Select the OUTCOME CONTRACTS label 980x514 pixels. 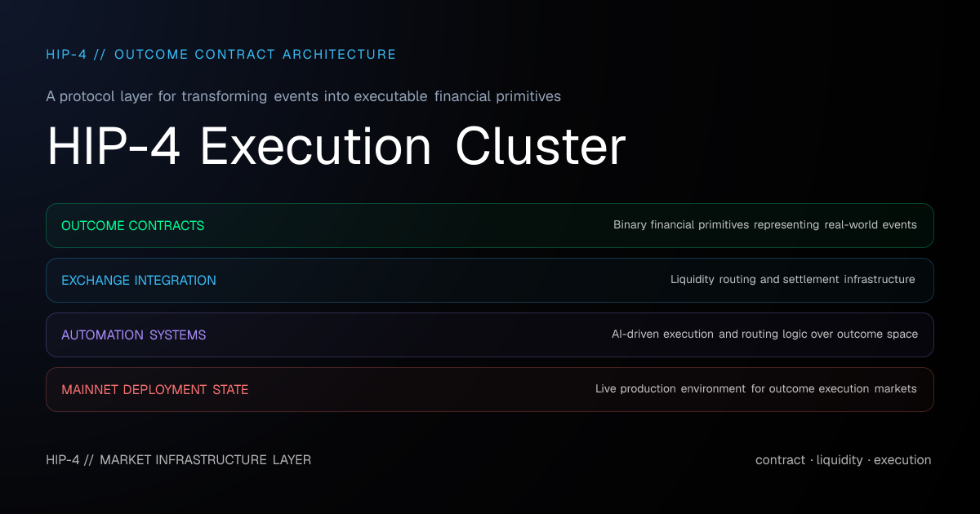pyautogui.click(x=133, y=225)
